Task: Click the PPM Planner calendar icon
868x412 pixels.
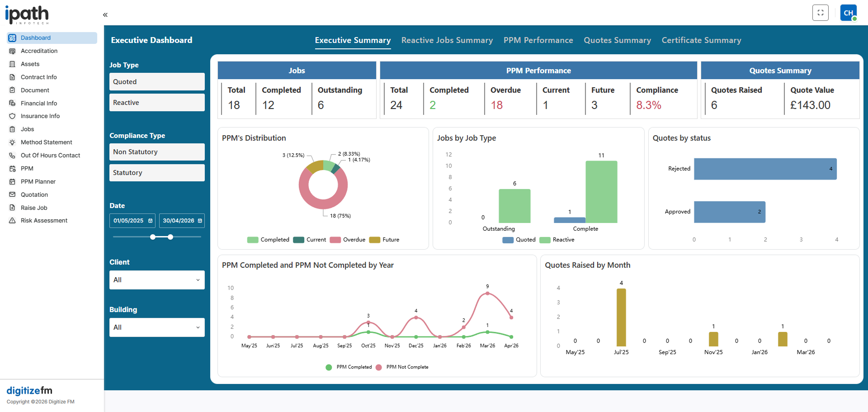Action: click(x=12, y=182)
